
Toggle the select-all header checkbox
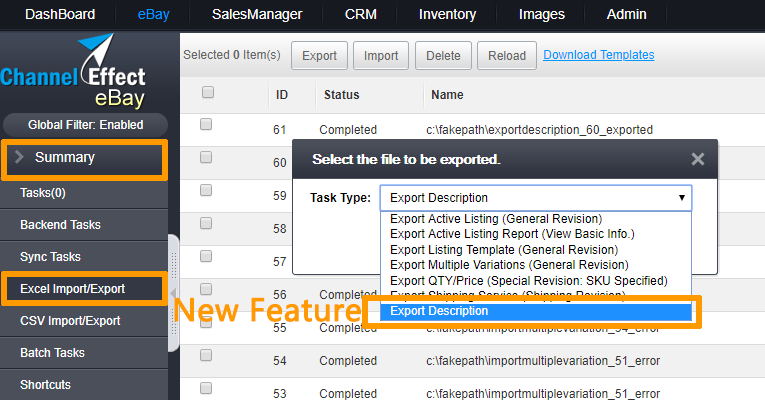pos(208,92)
